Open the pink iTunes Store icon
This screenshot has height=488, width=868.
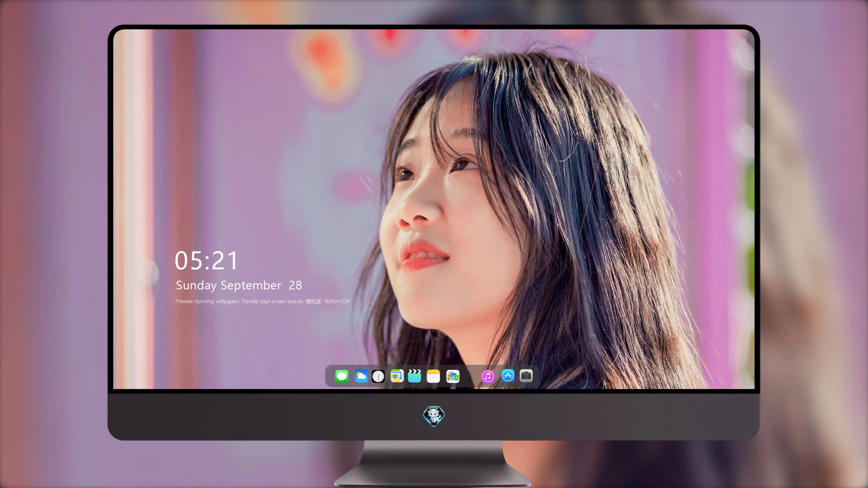click(x=488, y=376)
